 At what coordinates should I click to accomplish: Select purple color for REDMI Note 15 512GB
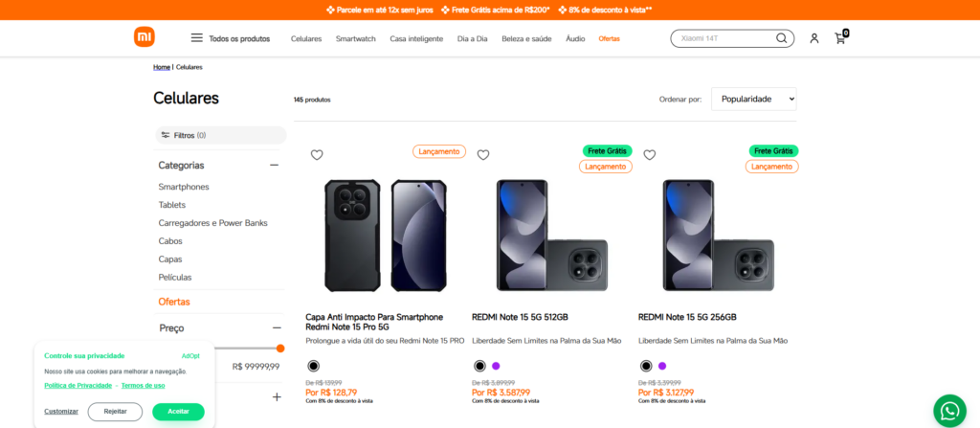click(x=496, y=366)
